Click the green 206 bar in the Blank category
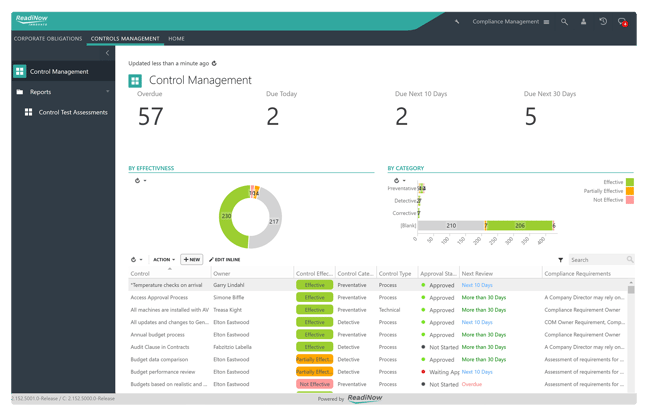Screen dimensions: 650x417 (x=519, y=225)
